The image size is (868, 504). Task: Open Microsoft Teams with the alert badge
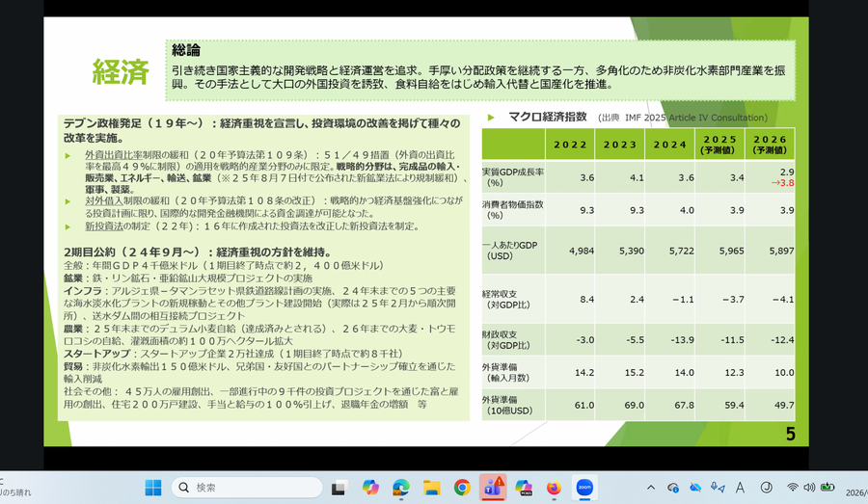pos(493,487)
